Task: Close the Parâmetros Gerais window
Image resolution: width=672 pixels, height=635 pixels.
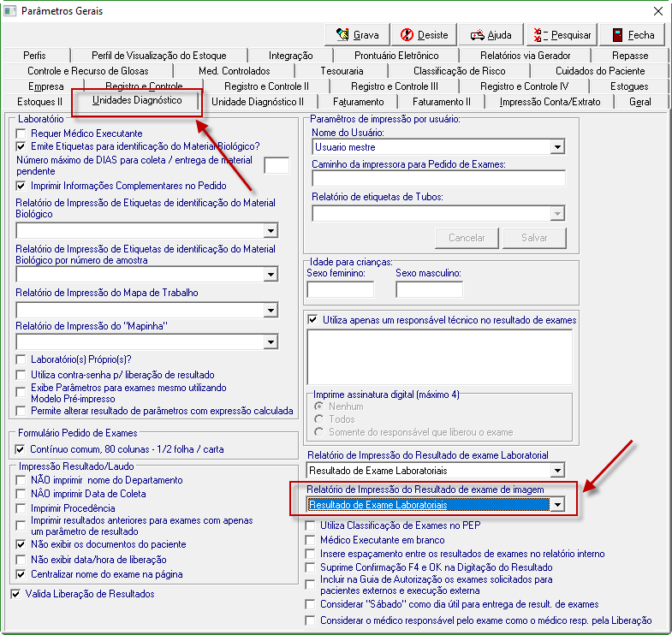Action: pyautogui.click(x=657, y=11)
